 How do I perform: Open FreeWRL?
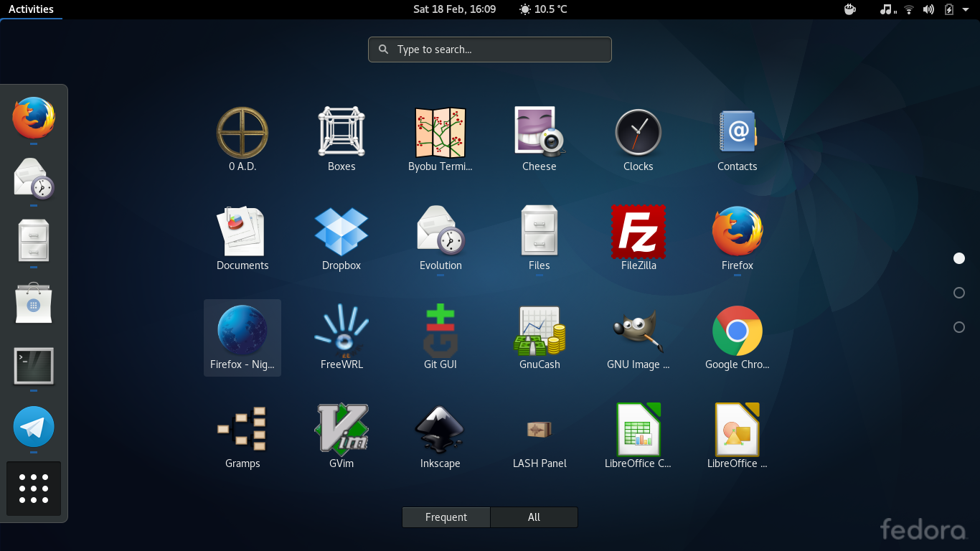pos(341,331)
